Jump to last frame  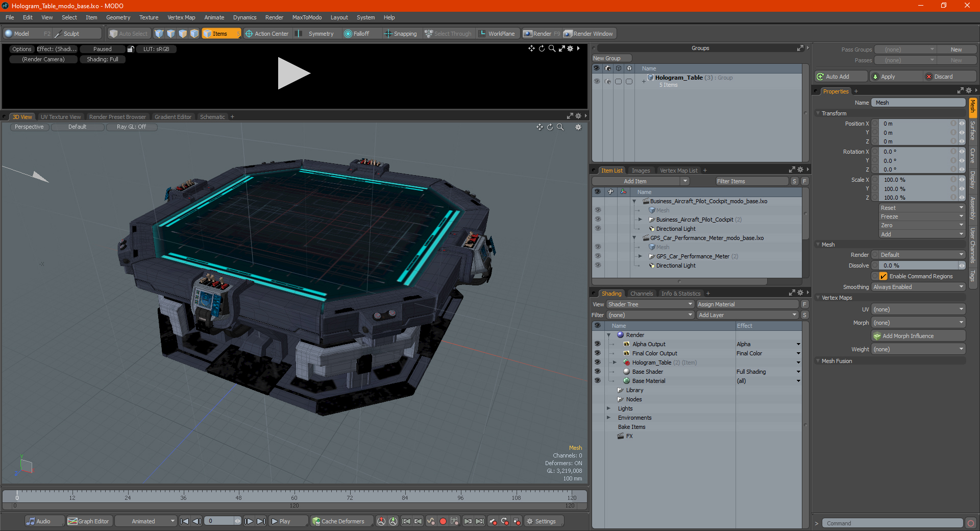[261, 521]
